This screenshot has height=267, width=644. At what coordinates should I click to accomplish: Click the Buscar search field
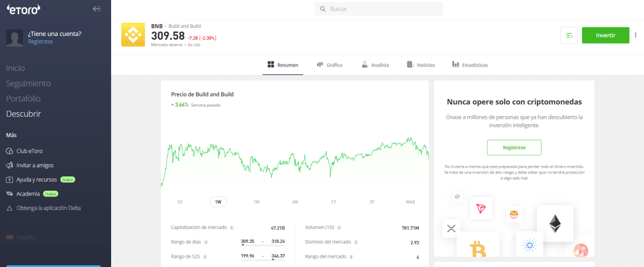[x=378, y=9]
